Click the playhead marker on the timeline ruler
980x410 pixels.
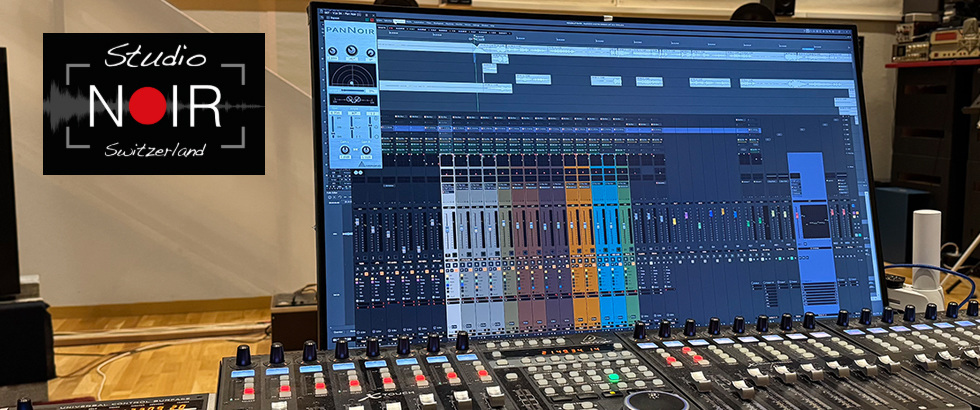point(477,43)
